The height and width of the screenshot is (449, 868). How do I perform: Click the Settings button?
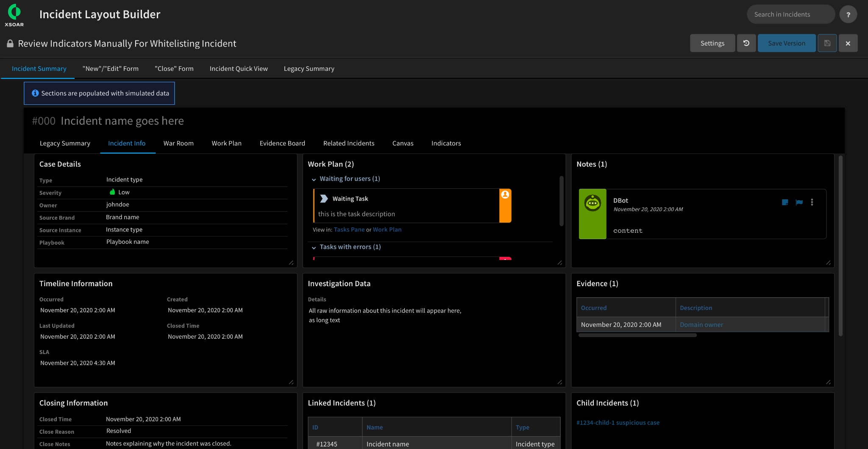click(712, 43)
